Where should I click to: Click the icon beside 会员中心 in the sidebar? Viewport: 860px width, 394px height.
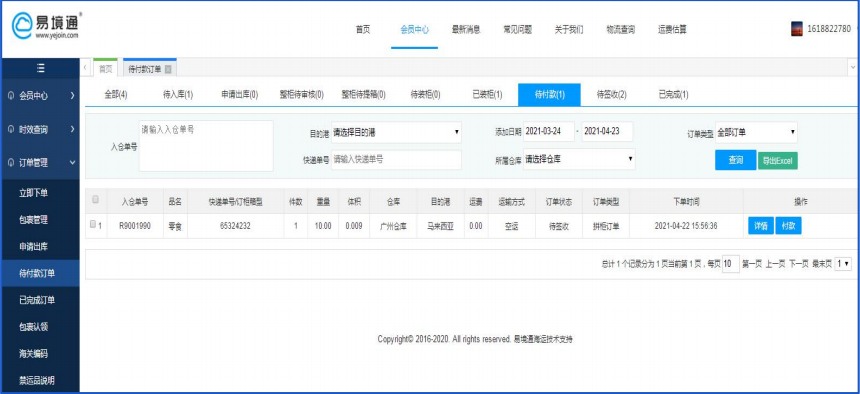pyautogui.click(x=12, y=95)
